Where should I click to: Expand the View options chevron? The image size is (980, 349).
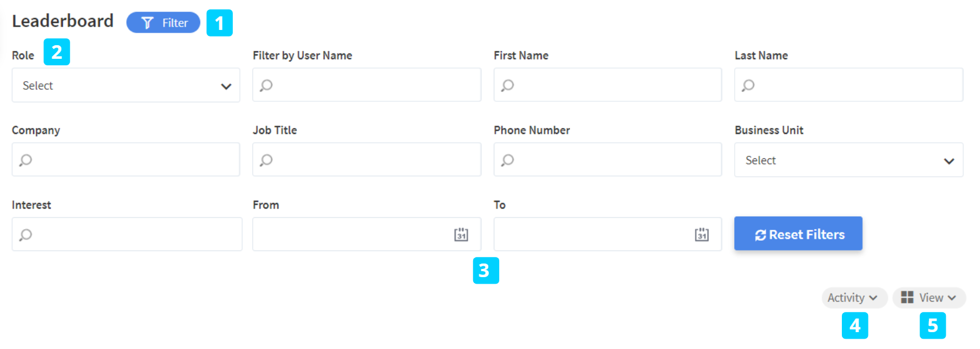coord(952,298)
